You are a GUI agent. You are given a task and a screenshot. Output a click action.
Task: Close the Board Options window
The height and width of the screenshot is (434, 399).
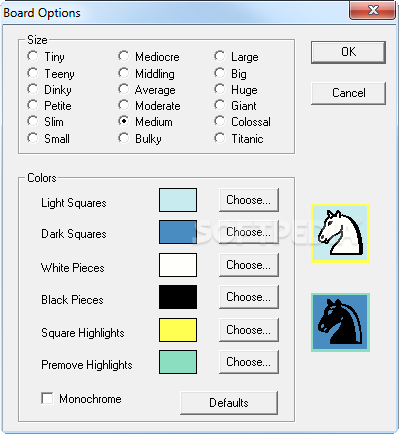coord(373,10)
